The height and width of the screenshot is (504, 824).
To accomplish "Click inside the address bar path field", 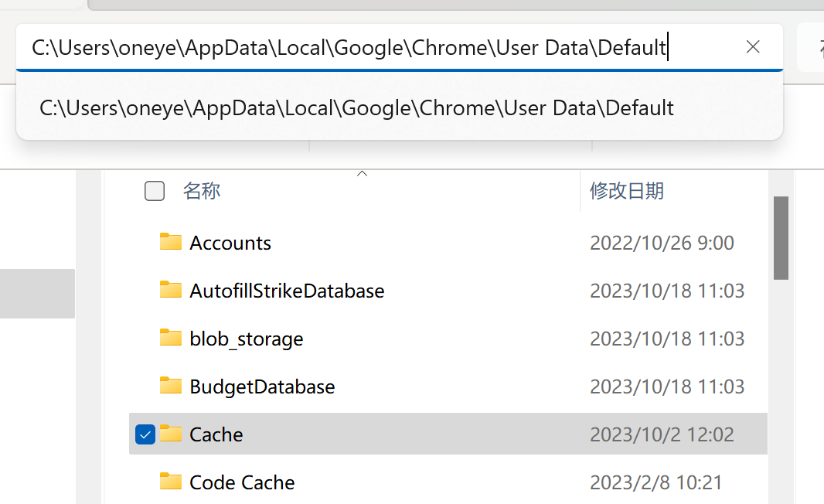I will (x=348, y=47).
